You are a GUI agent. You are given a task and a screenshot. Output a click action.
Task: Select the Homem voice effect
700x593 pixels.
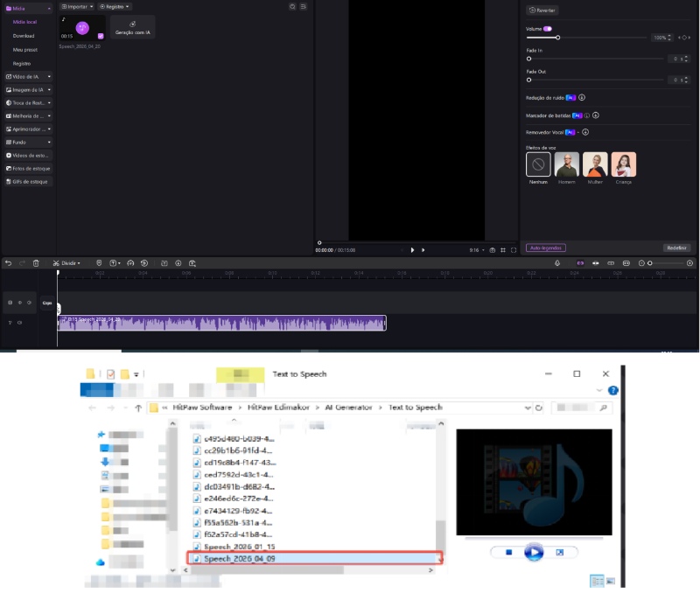pyautogui.click(x=566, y=164)
